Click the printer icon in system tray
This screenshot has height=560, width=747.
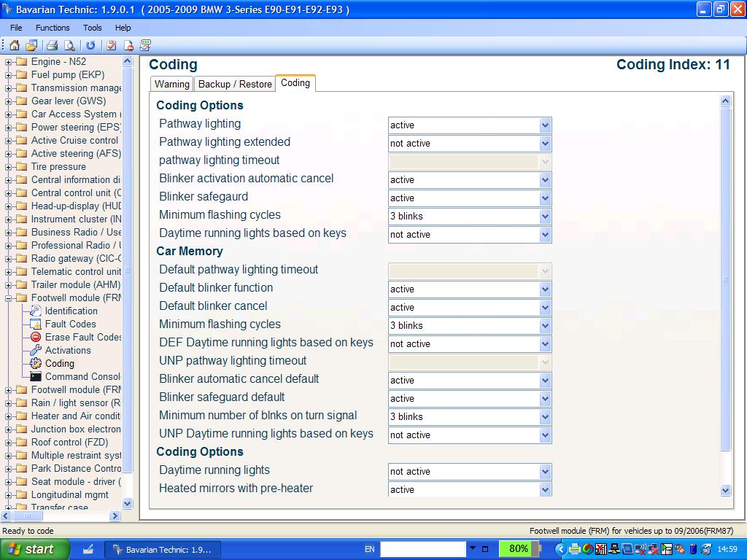(x=575, y=549)
